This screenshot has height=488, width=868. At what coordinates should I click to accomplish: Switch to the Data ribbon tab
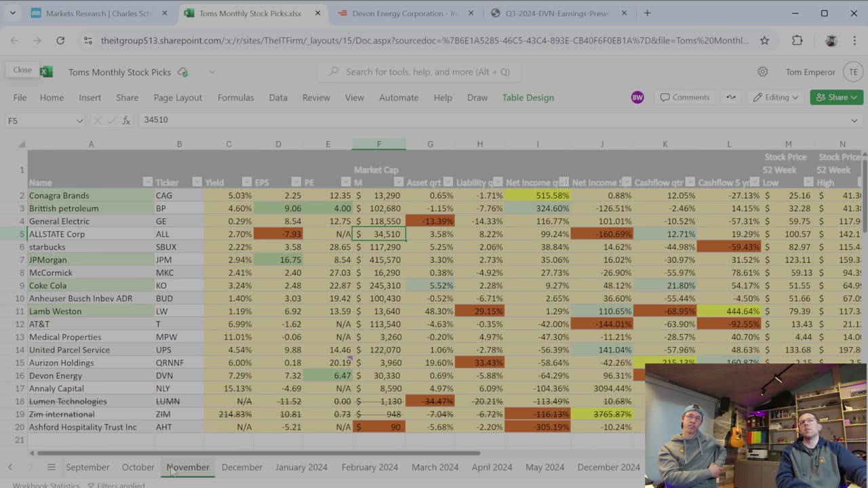(x=278, y=98)
